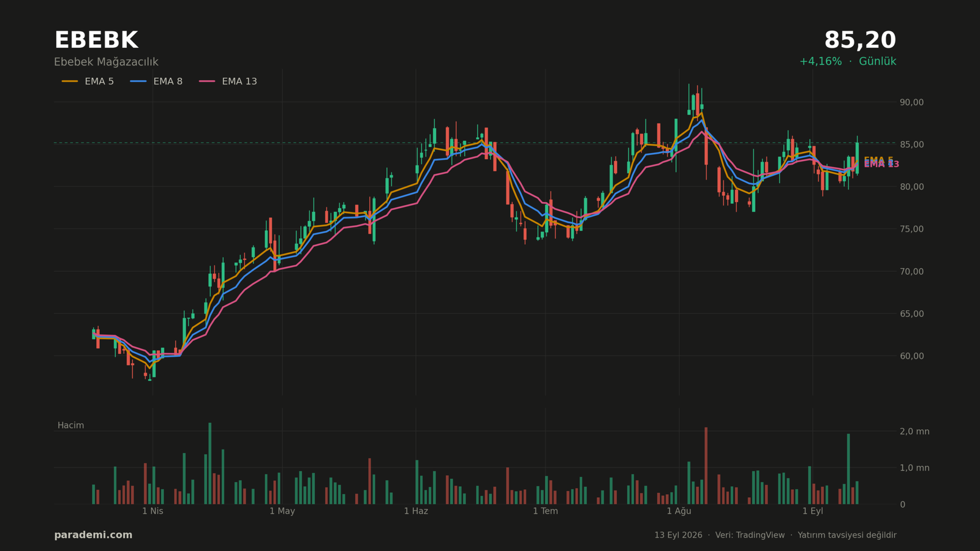Click the 75,00 price axis label
The image size is (980, 551).
(x=911, y=229)
